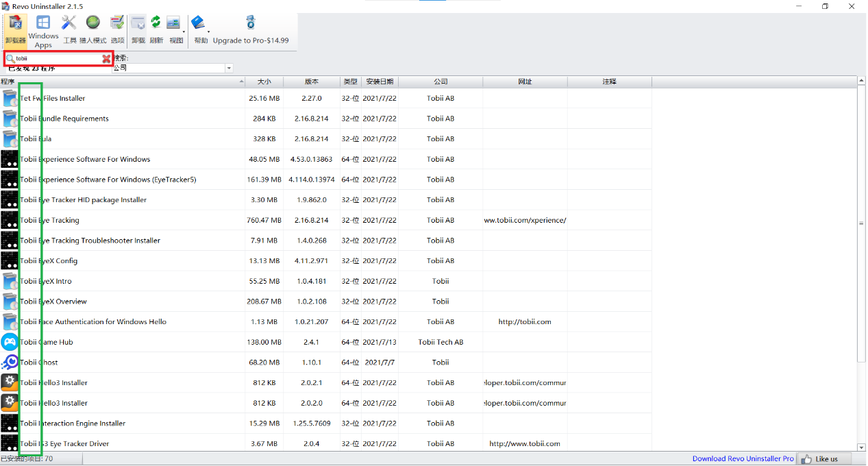Sort by the 类型 type column header
868x466 pixels.
pyautogui.click(x=350, y=82)
